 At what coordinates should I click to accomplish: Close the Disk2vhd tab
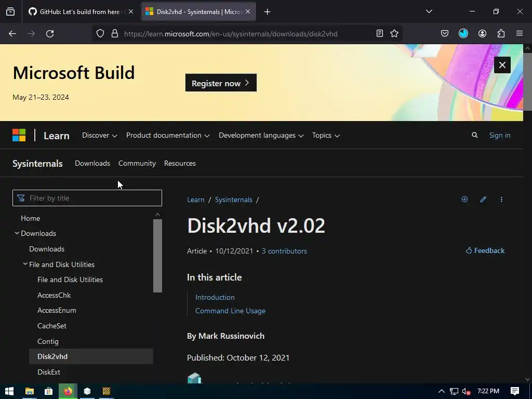click(248, 11)
